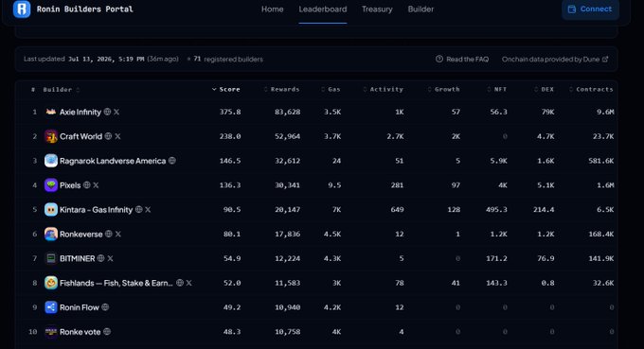Open the Treasury tab
The image size is (644, 349).
point(377,9)
